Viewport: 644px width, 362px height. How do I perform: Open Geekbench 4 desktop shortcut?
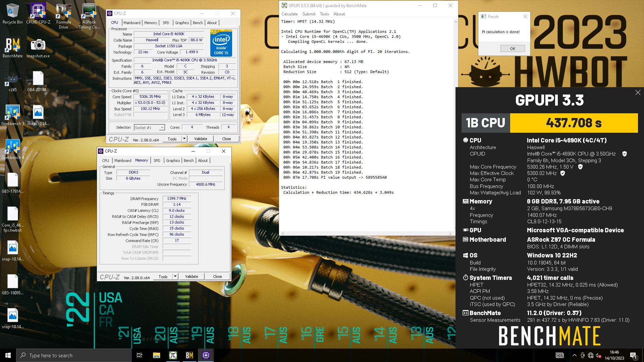coord(12,149)
